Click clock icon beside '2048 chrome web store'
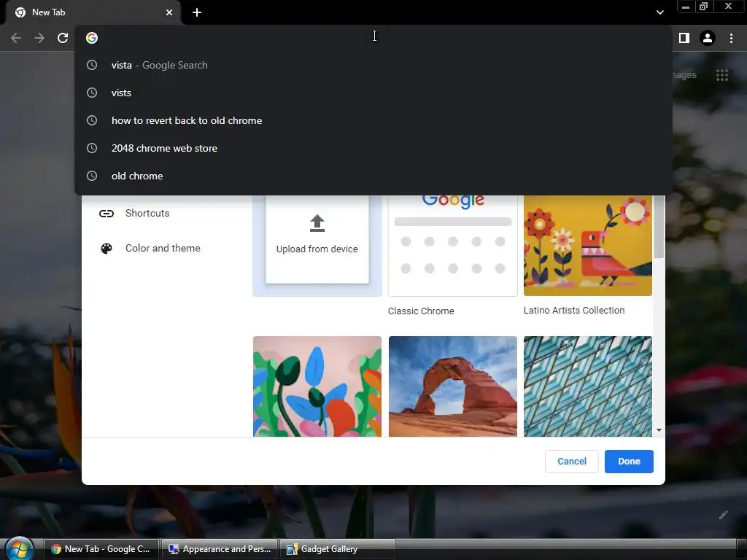This screenshot has width=747, height=560. pos(92,148)
